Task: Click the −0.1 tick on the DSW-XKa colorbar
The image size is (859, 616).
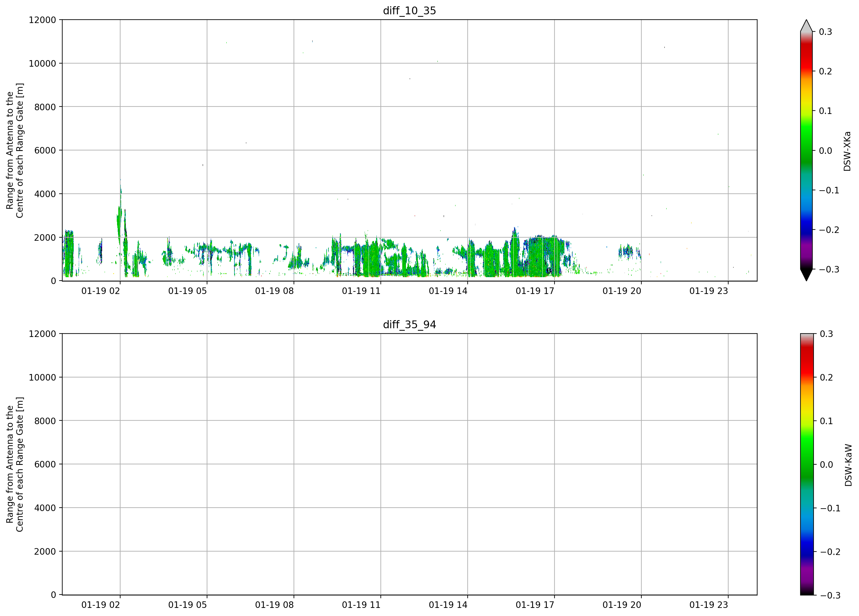Action: (829, 190)
